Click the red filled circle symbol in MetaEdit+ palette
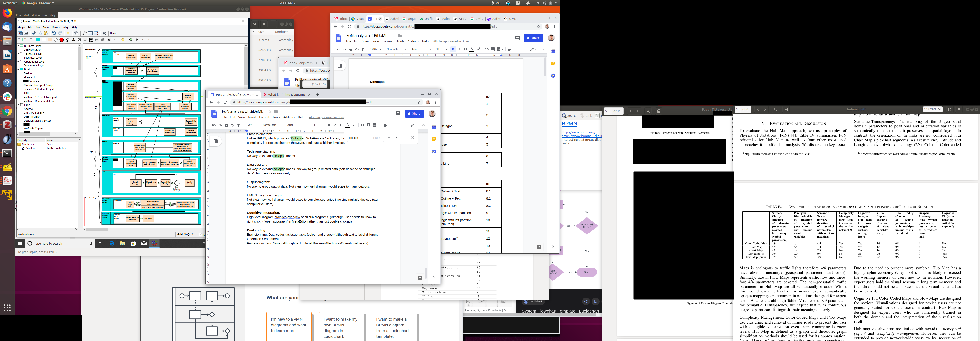Image resolution: width=980 pixels, height=341 pixels. [62, 40]
